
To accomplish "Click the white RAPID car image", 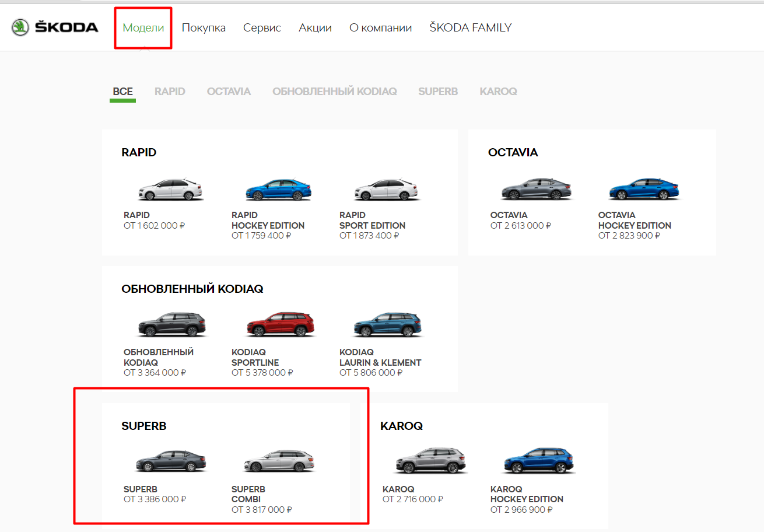I will click(171, 190).
